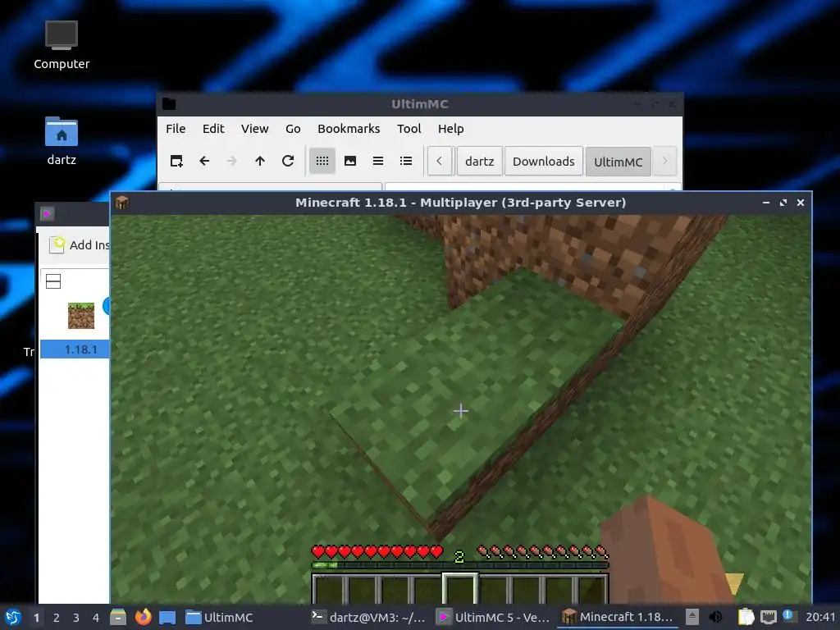Open the Computer desktop icon
840x630 pixels.
(62, 45)
